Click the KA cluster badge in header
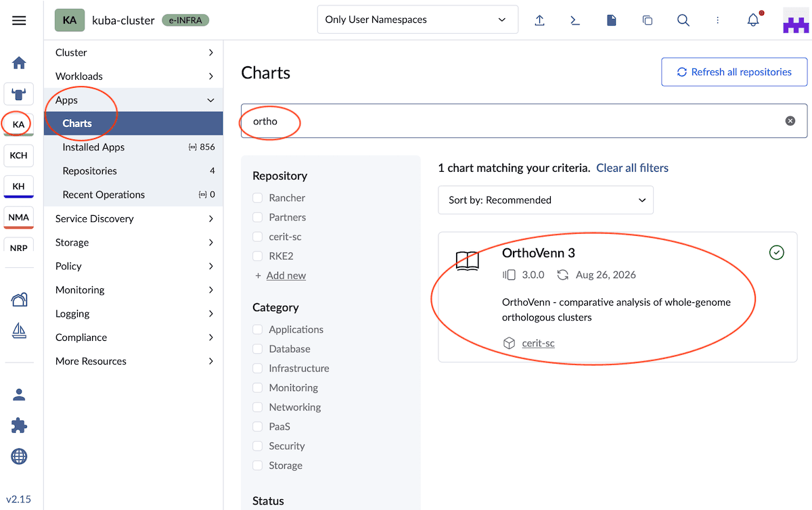The height and width of the screenshot is (510, 812). (70, 20)
